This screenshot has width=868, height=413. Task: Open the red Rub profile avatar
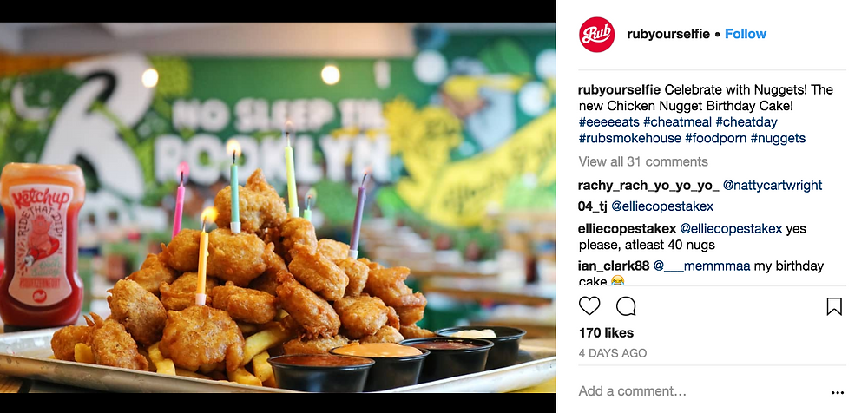pos(597,35)
